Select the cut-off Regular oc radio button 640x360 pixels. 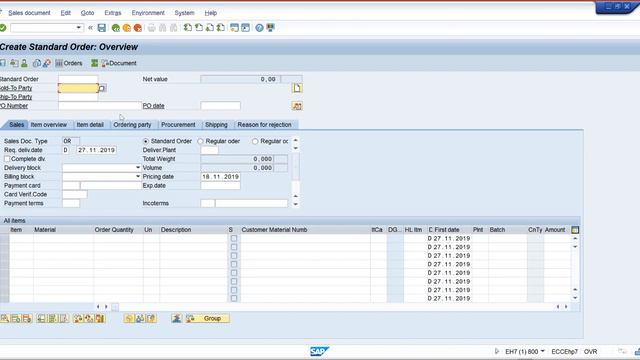[255, 141]
